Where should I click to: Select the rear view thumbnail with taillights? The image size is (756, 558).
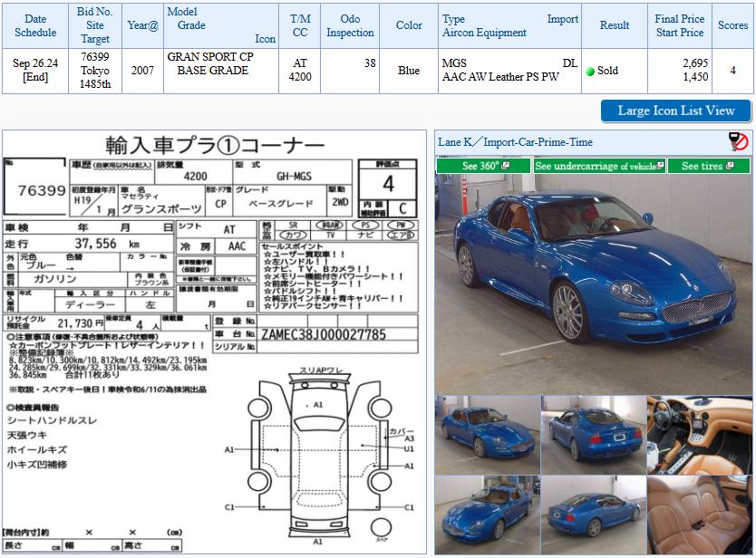[x=594, y=435]
